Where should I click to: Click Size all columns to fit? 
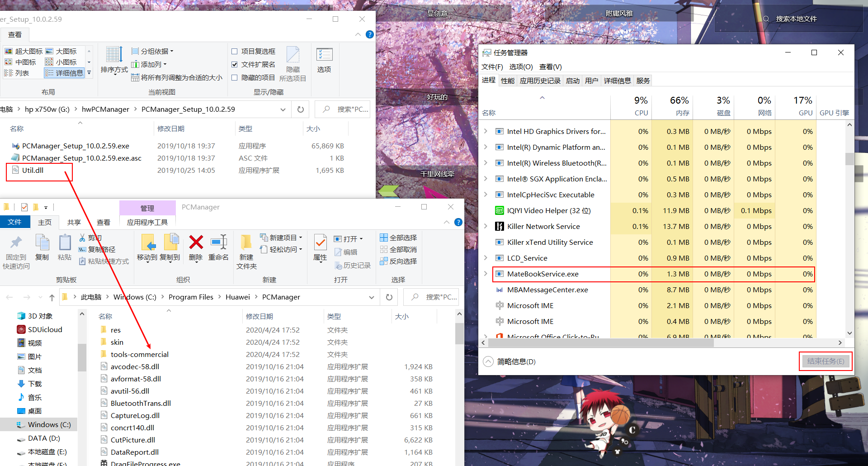pyautogui.click(x=177, y=77)
